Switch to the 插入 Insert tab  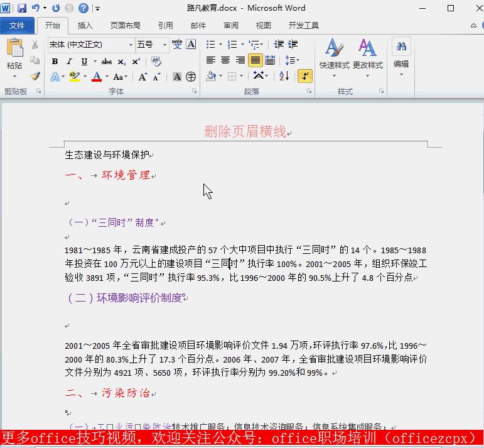pos(85,25)
